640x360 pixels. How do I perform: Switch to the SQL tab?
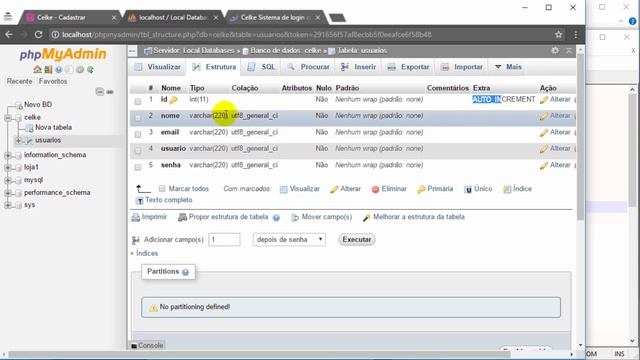[261, 67]
